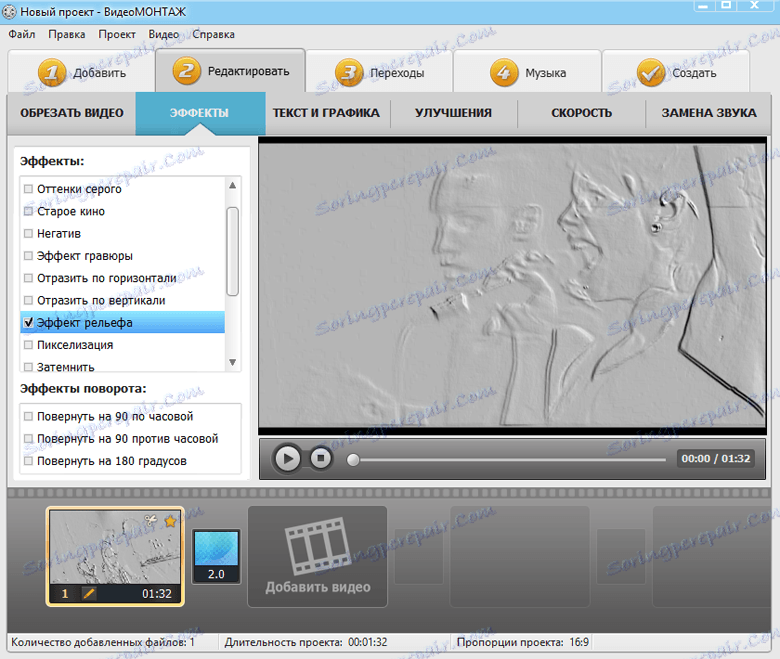780x659 pixels.
Task: Click Длительность проекта status text
Action: (305, 642)
